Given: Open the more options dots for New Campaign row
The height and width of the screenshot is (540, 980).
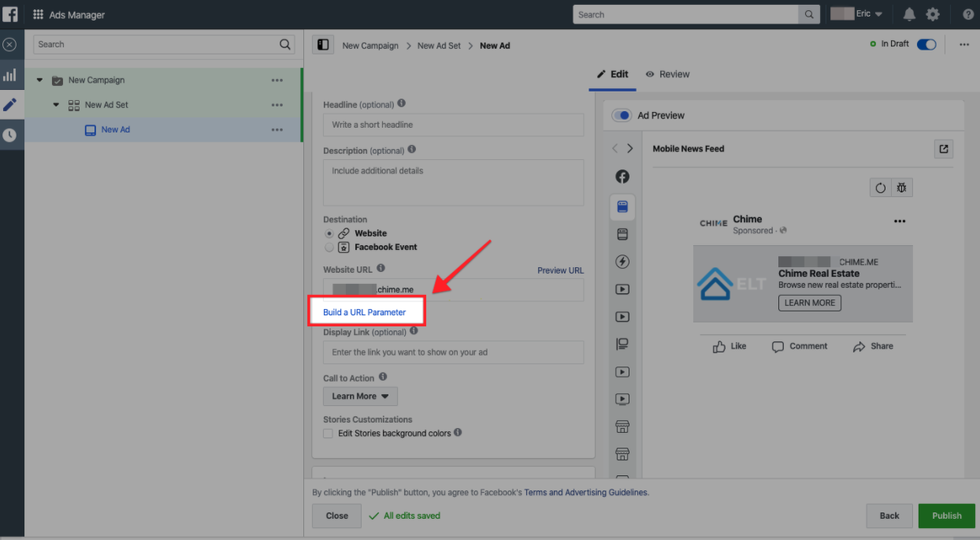Looking at the screenshot, I should pos(277,80).
